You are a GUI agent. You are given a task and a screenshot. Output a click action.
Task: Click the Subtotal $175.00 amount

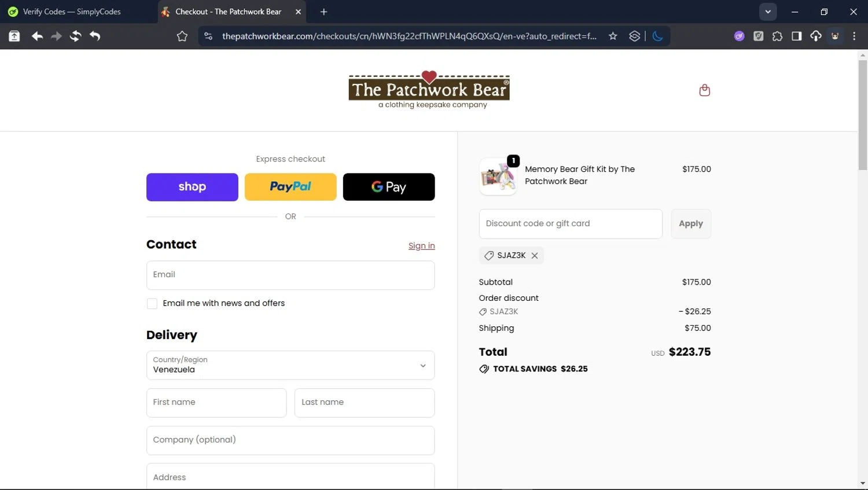(x=696, y=282)
